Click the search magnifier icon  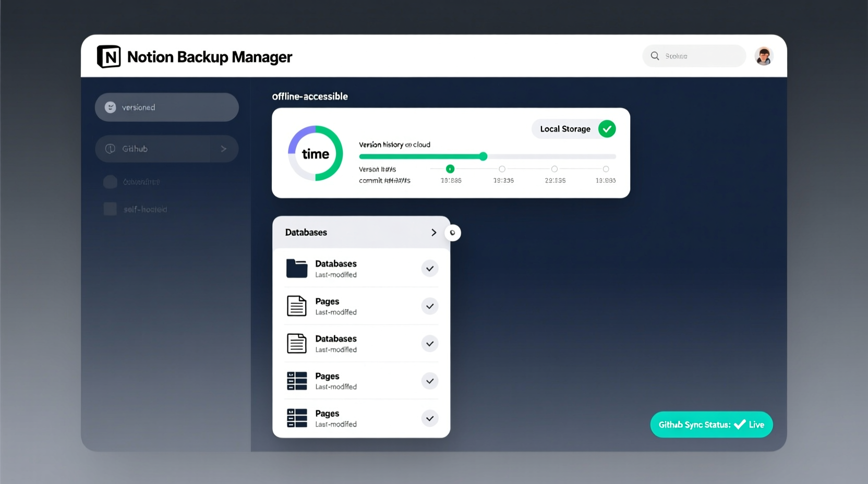654,55
